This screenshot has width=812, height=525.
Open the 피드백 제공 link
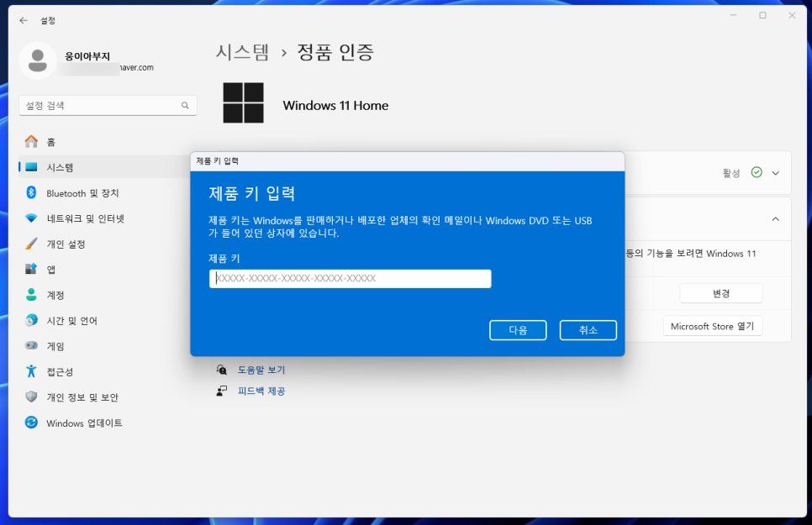(261, 391)
